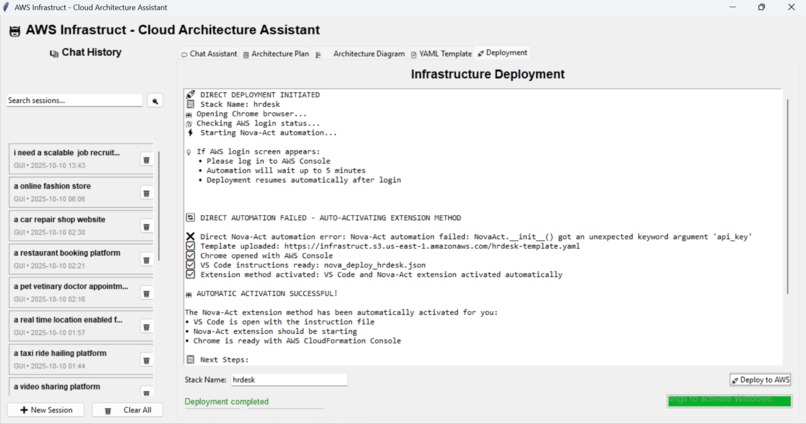Image resolution: width=806 pixels, height=424 pixels.
Task: Open session 'a taxi ride hailing platform'
Action: (x=75, y=359)
